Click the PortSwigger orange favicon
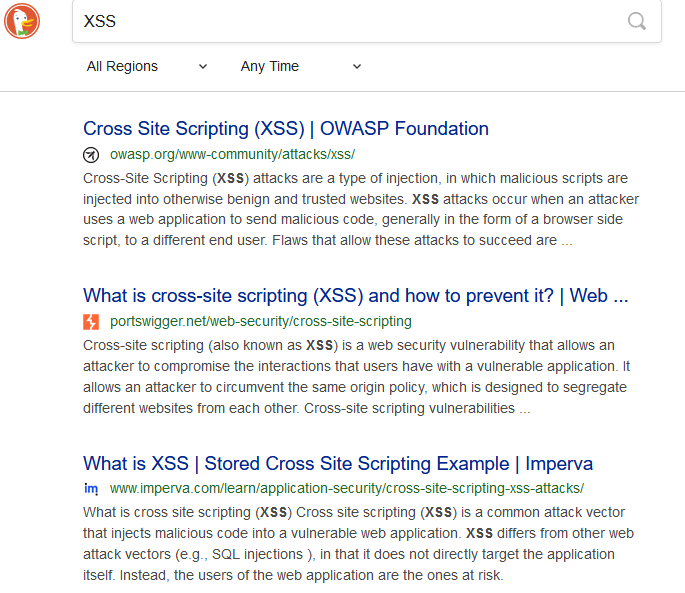 point(91,322)
